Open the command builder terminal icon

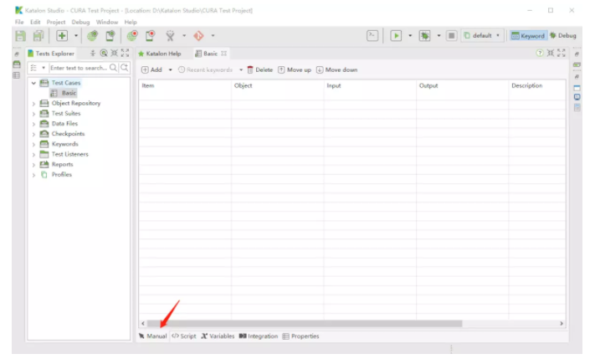pos(372,36)
